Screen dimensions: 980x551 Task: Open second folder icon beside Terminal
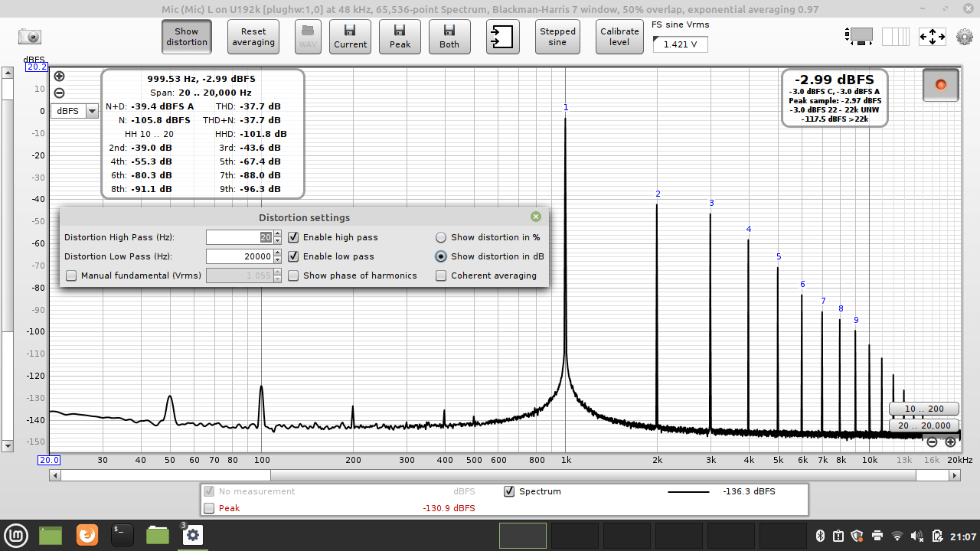click(x=158, y=535)
